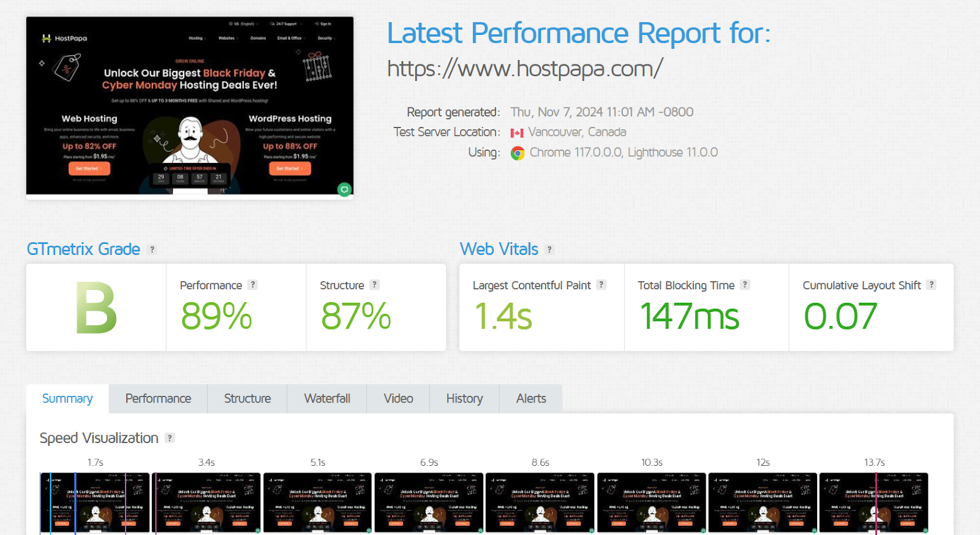The width and height of the screenshot is (980, 535).
Task: Click the 1.4s LCP value
Action: 503,316
